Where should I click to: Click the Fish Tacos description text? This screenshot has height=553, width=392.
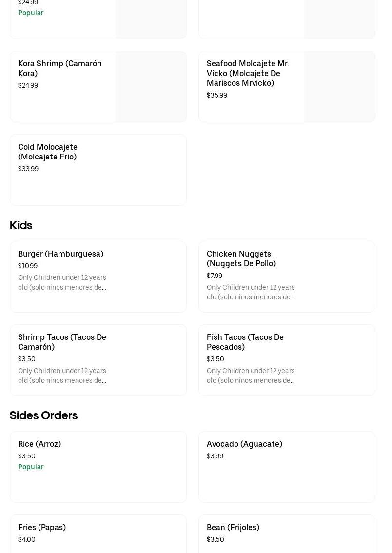click(251, 375)
